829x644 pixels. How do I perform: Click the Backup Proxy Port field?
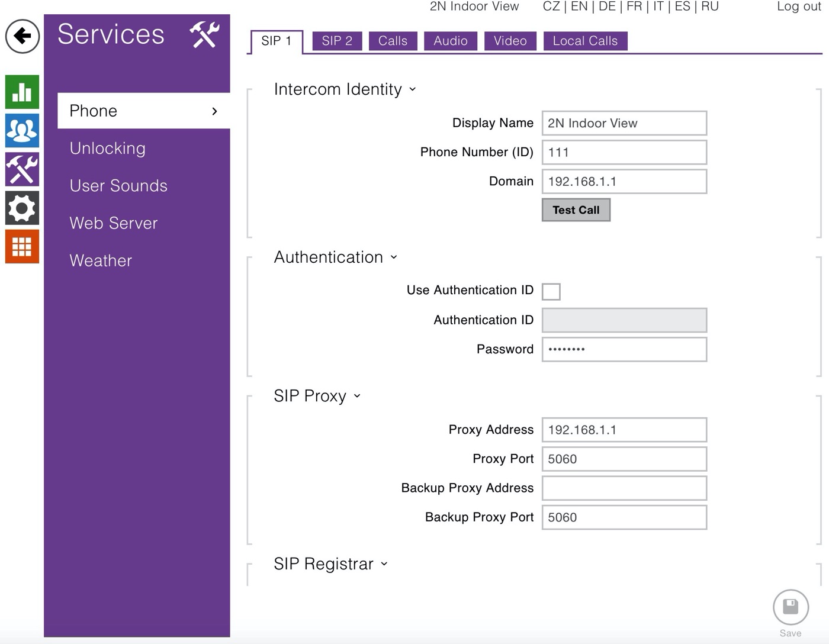click(x=624, y=517)
